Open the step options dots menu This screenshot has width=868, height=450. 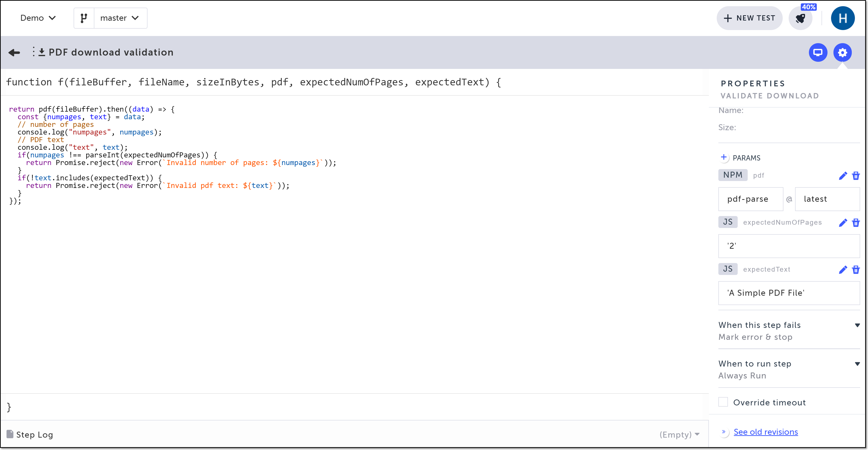33,52
